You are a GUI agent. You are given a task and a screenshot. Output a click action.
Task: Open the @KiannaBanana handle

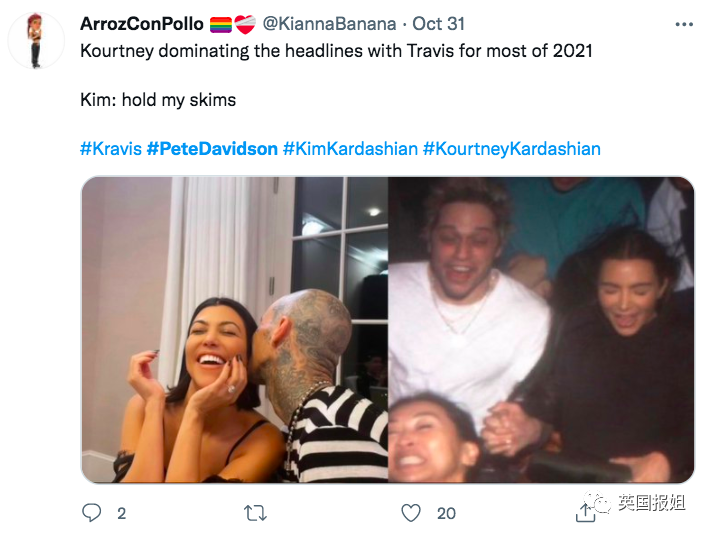329,23
